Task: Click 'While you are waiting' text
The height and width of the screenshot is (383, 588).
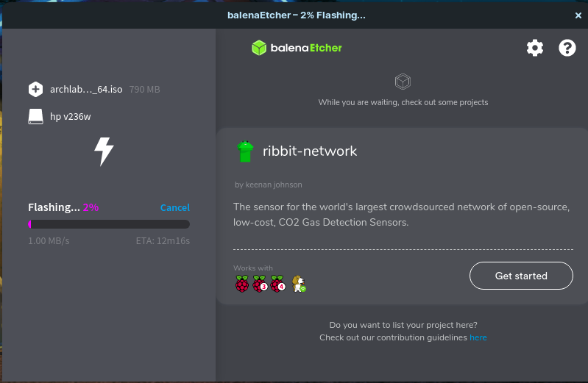Action: tap(403, 102)
